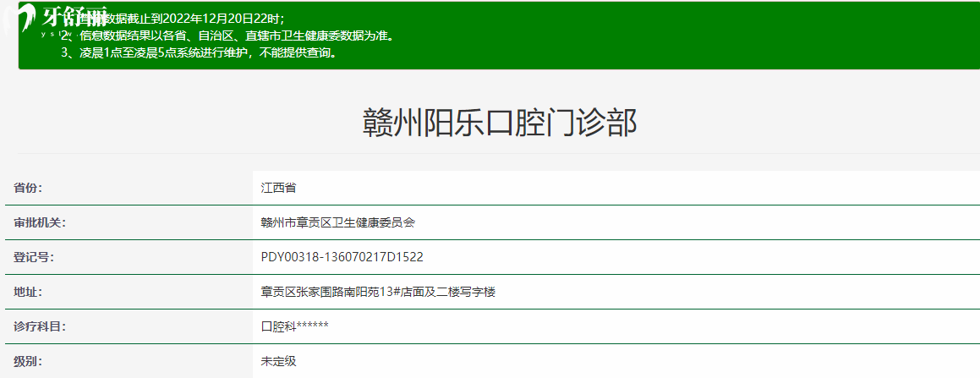The image size is (980, 378).
Task: Click the 省份 row's colon-ended label cell
Action: (x=127, y=188)
